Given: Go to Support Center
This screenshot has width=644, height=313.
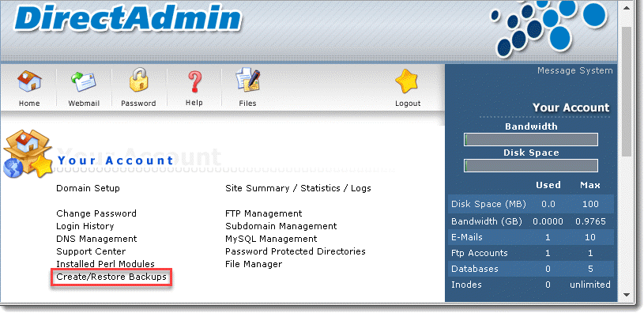Looking at the screenshot, I should pyautogui.click(x=91, y=251).
